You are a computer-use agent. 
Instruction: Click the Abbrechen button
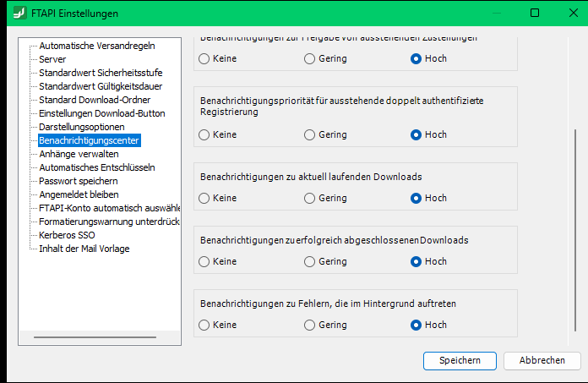542,360
